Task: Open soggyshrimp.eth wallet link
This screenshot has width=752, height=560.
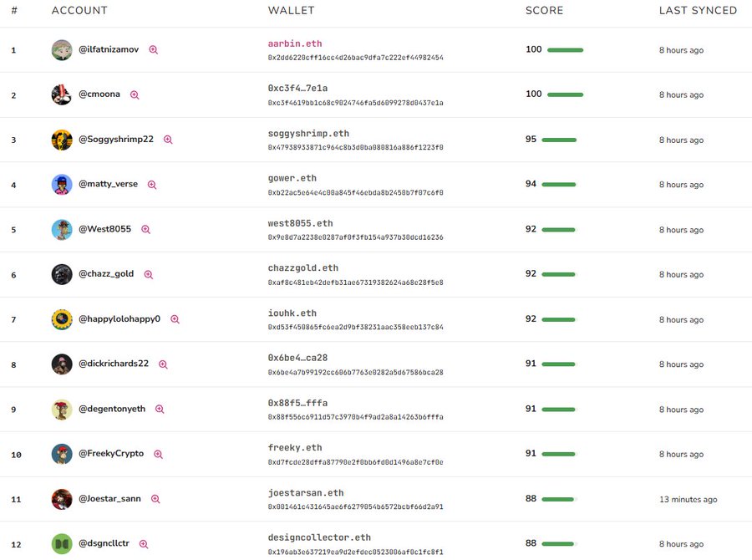Action: 308,134
